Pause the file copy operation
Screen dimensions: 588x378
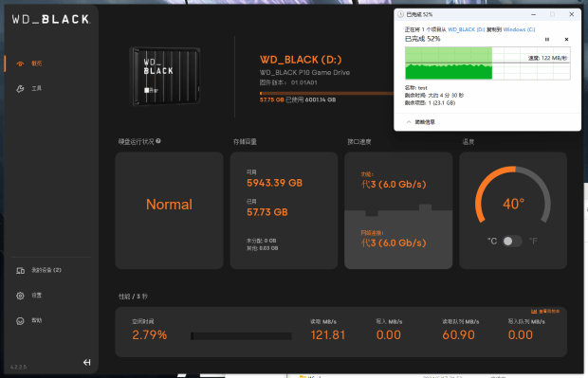tap(547, 40)
